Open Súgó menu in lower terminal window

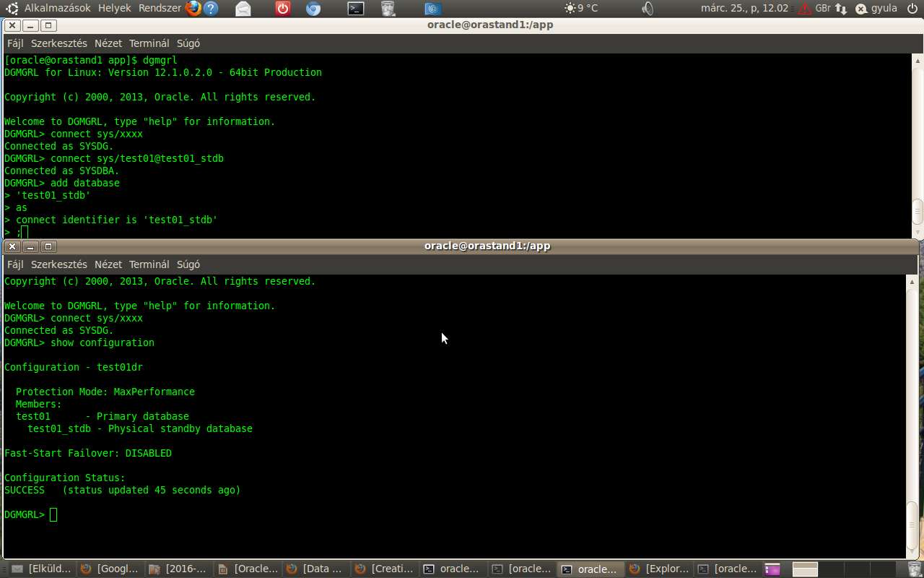click(188, 264)
